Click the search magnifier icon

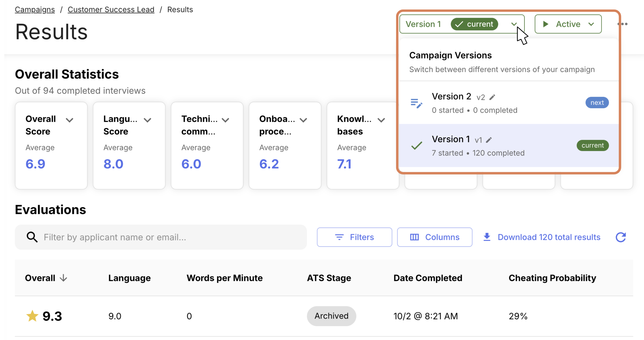coord(32,237)
